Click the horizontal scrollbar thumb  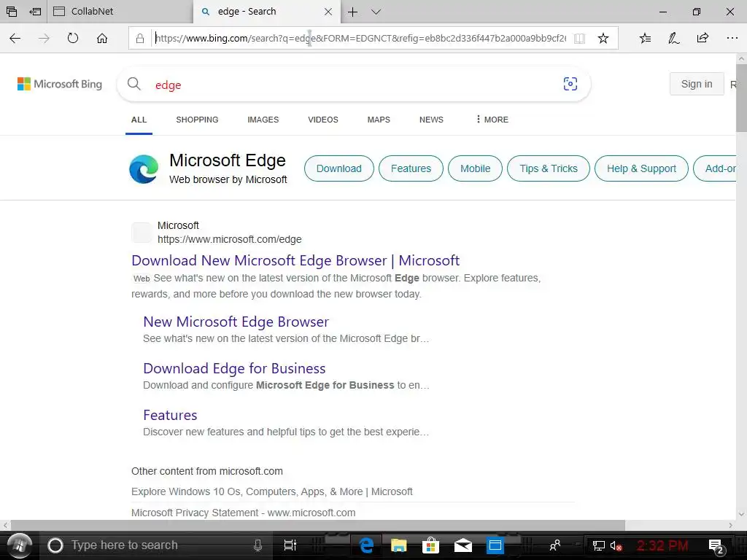(x=318, y=525)
